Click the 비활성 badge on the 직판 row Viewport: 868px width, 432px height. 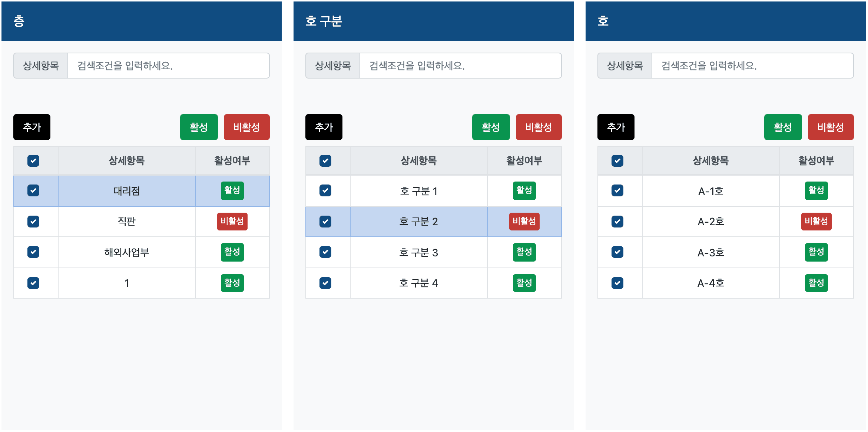[232, 222]
